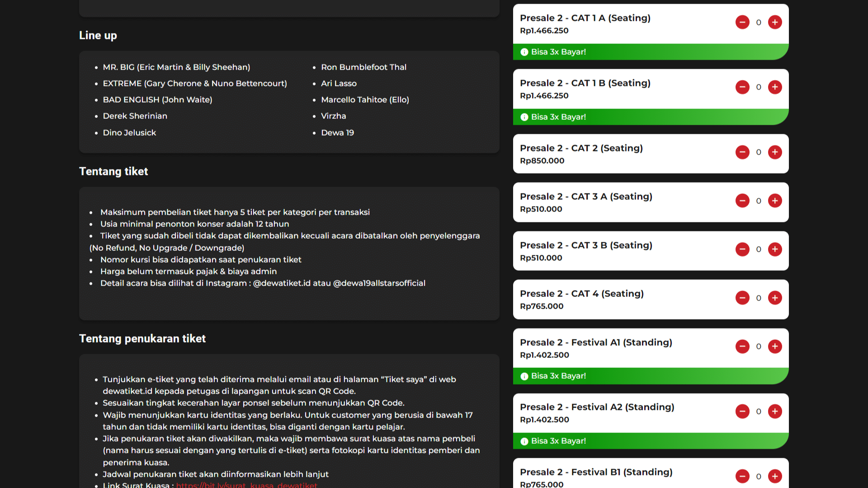Click Presale 2 - Festival B1 (Standing) title
The image size is (868, 488).
pos(596,472)
